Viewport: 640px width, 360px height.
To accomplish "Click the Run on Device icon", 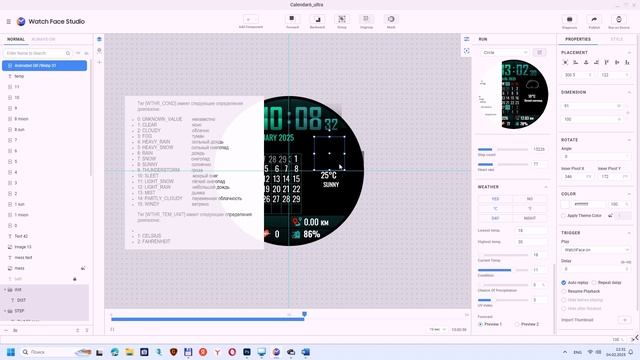I will 619,20.
